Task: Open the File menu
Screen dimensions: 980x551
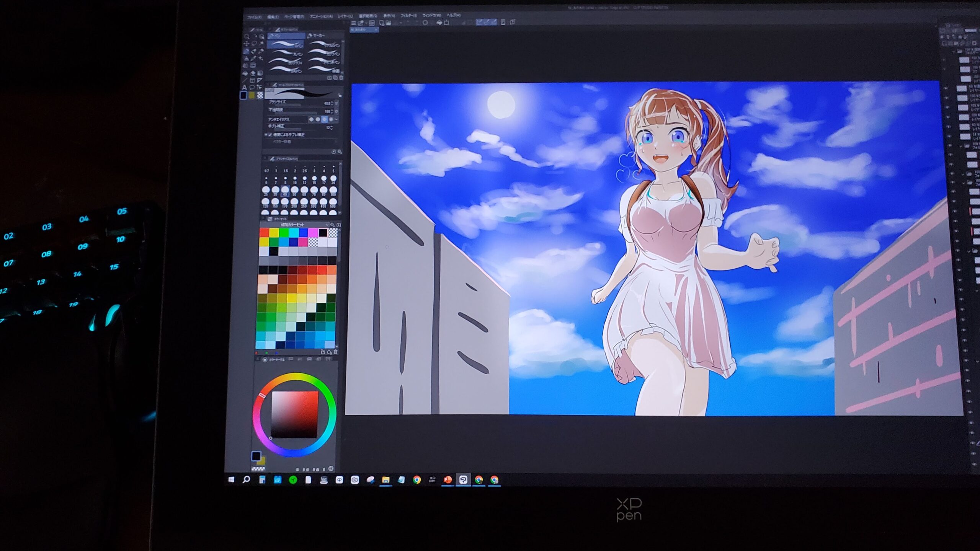Action: pyautogui.click(x=253, y=17)
